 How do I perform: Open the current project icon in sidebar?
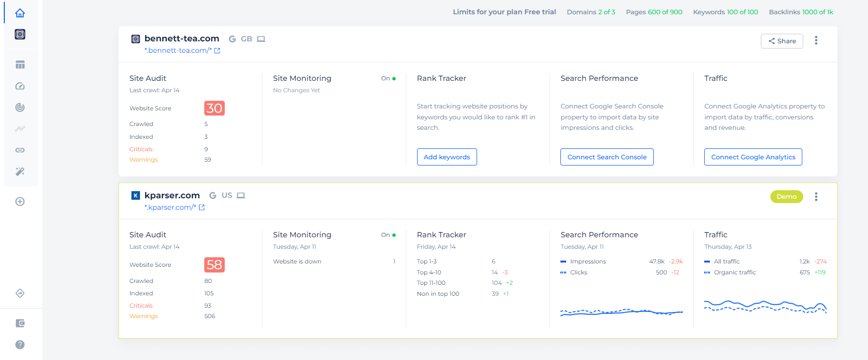coord(20,34)
